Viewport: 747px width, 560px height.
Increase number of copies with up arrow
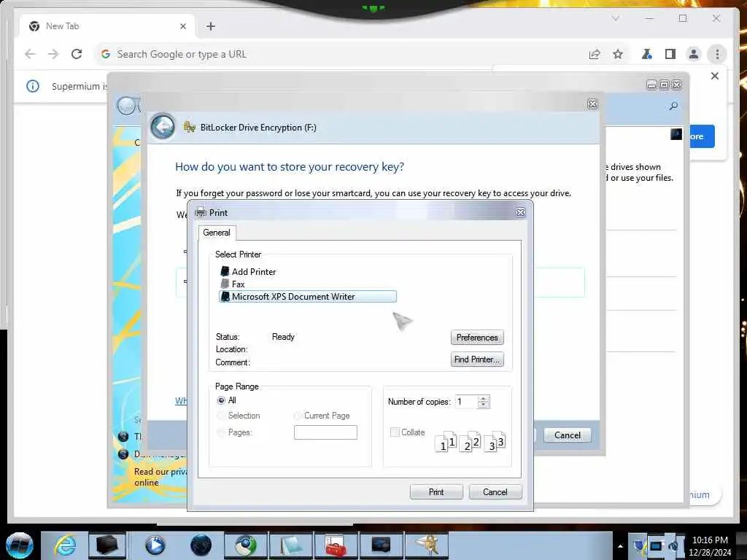(x=483, y=399)
